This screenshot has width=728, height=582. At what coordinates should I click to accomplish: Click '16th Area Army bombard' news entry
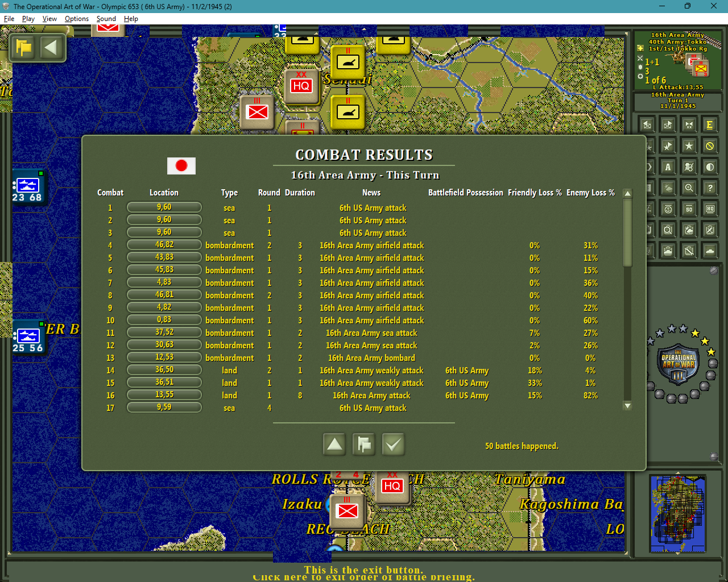coord(371,358)
